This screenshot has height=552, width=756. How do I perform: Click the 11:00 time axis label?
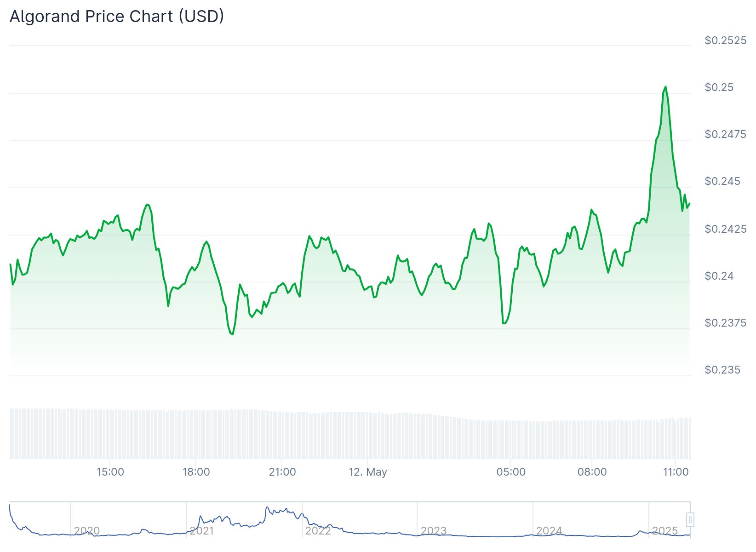point(676,472)
